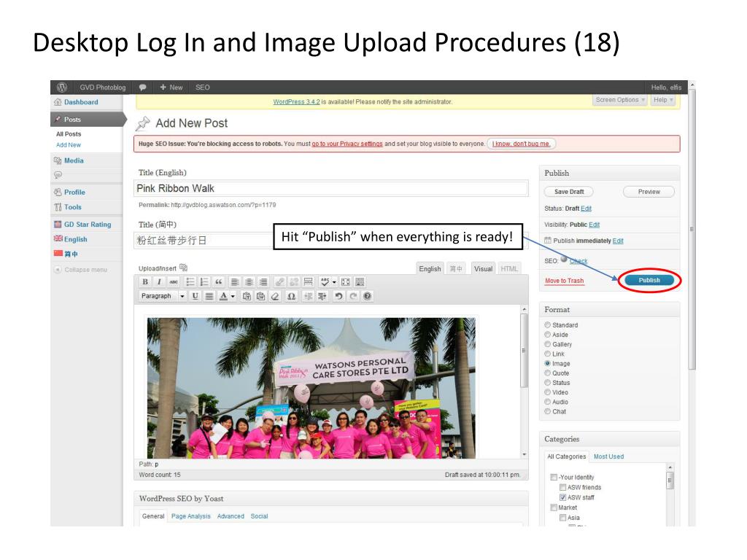Open the Paragraph format dropdown

tap(163, 296)
